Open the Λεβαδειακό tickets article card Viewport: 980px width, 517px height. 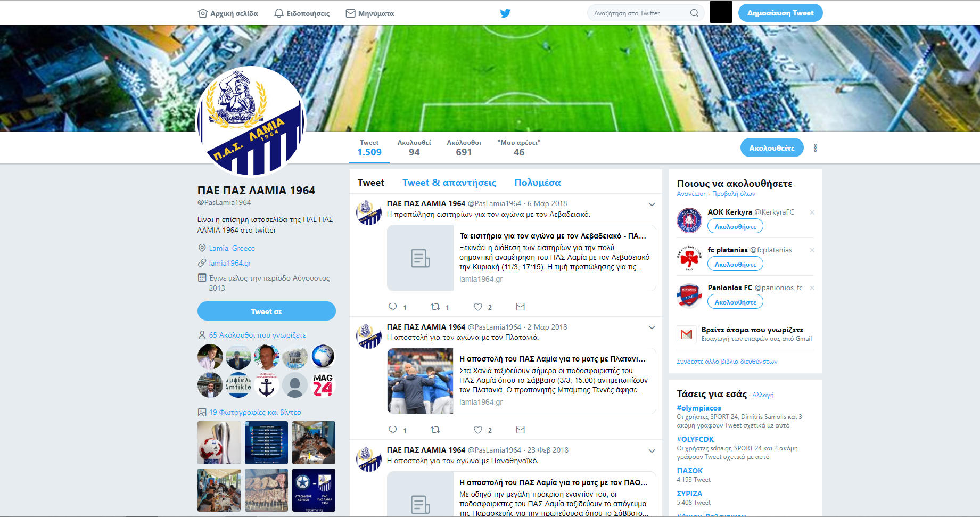[x=521, y=258]
